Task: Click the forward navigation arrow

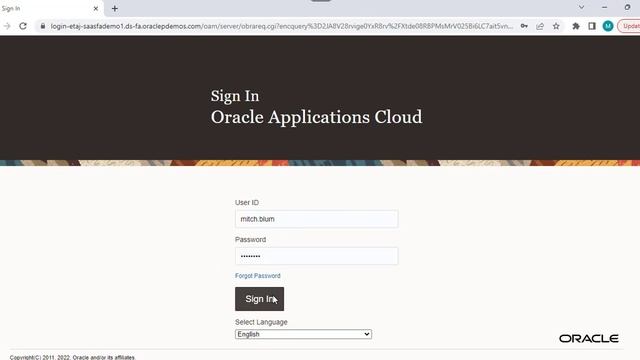Action: pos(7,26)
